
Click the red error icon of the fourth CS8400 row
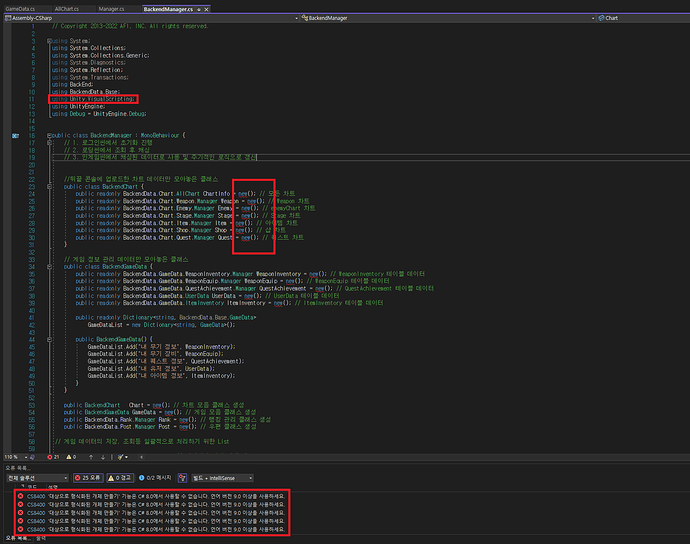point(20,521)
